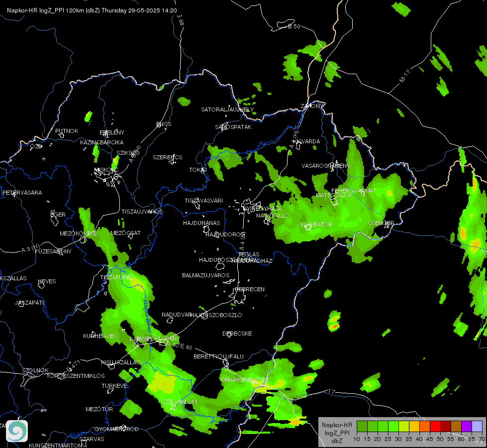This screenshot has height=448, width=487.
Task: Click the NAGYKALLO town label
Action: [x=273, y=216]
